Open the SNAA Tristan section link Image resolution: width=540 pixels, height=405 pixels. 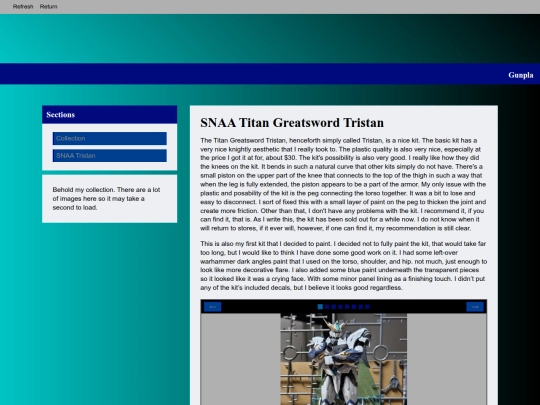[x=110, y=156]
